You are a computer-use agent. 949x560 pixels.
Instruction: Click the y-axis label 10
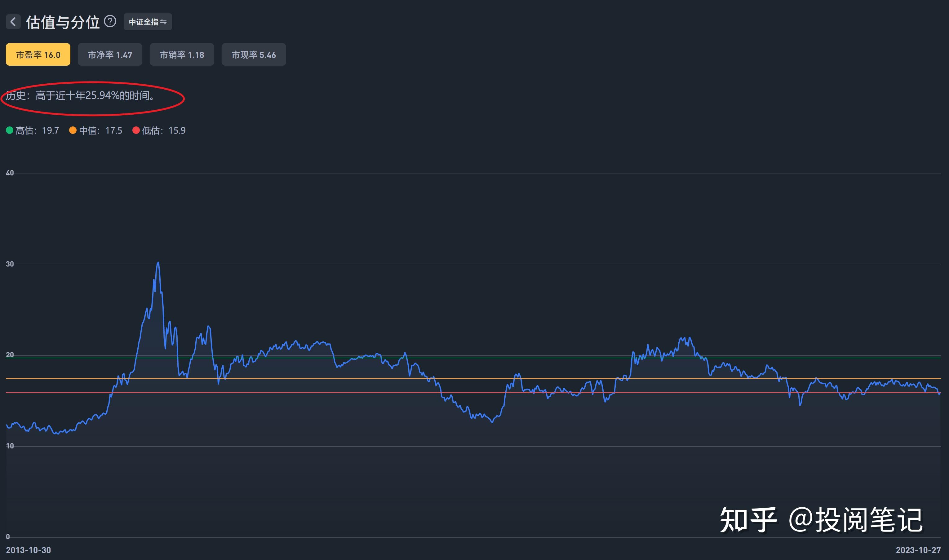tap(10, 446)
